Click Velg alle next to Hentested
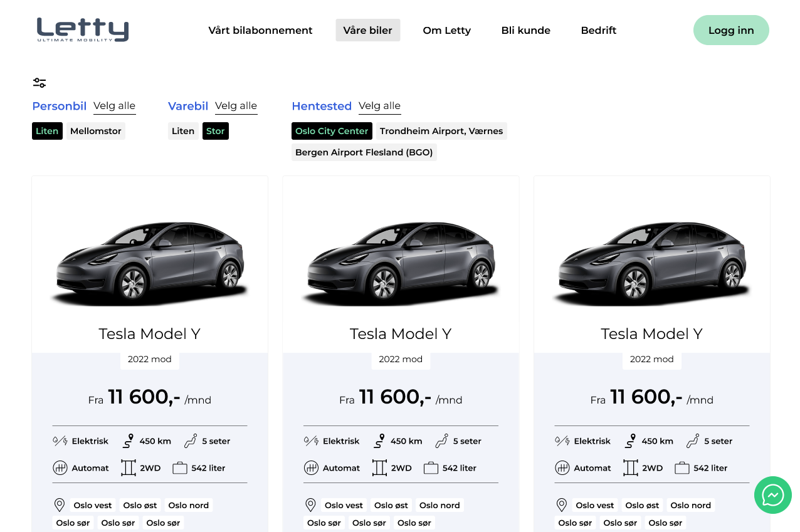Viewport: 800px width, 532px height. tap(379, 106)
